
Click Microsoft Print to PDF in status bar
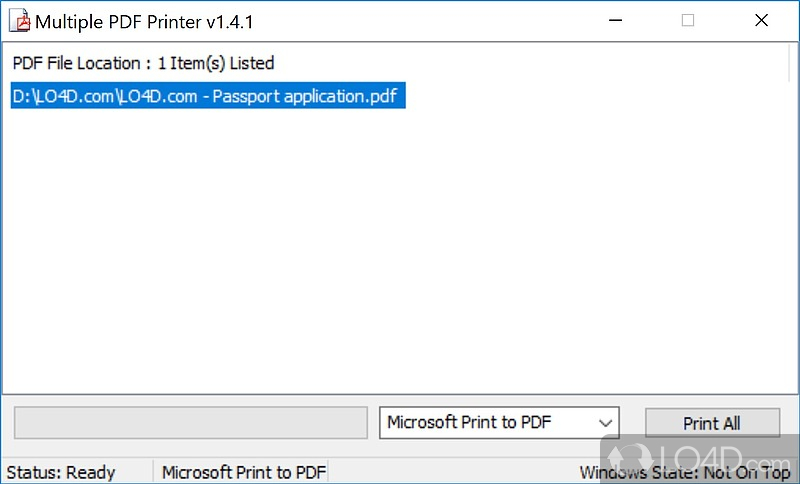243,472
